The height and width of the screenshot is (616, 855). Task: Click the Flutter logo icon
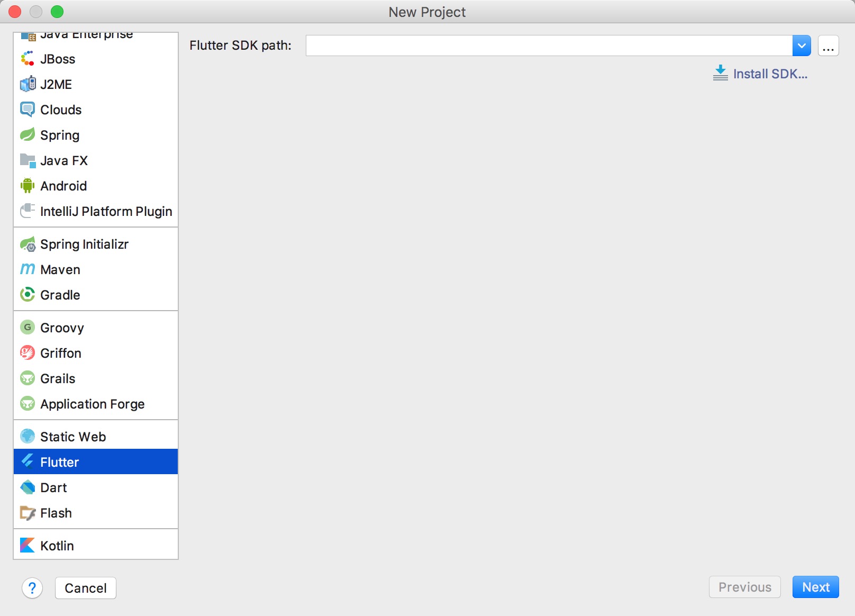(28, 462)
